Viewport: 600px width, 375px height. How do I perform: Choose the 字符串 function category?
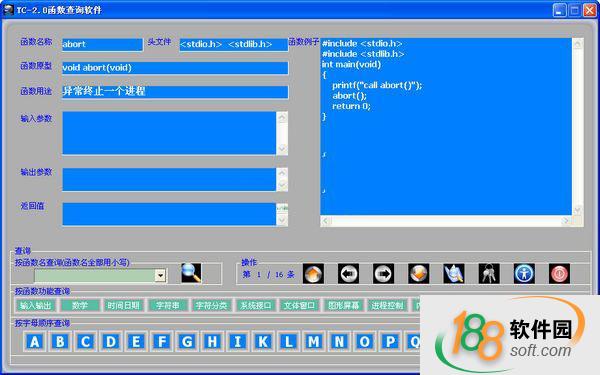coord(168,305)
